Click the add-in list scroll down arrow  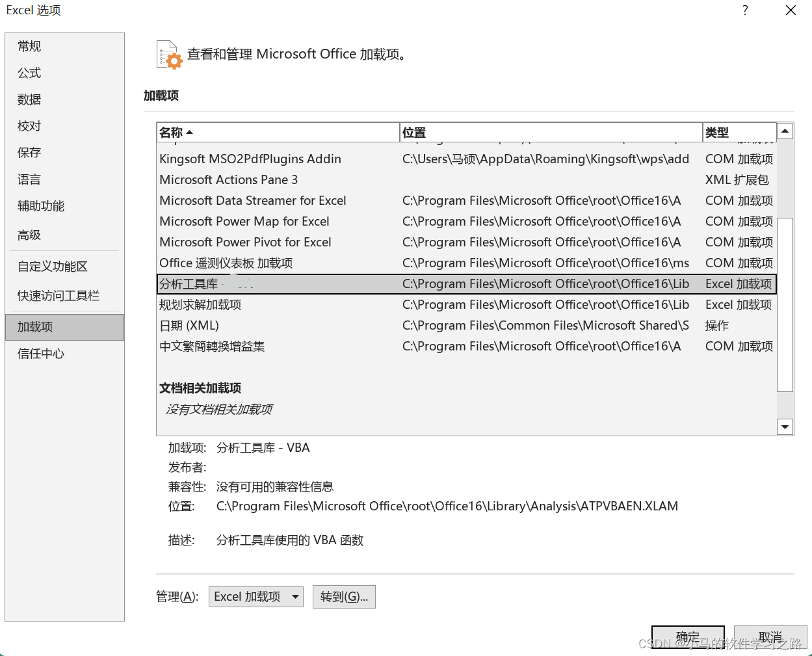click(785, 427)
